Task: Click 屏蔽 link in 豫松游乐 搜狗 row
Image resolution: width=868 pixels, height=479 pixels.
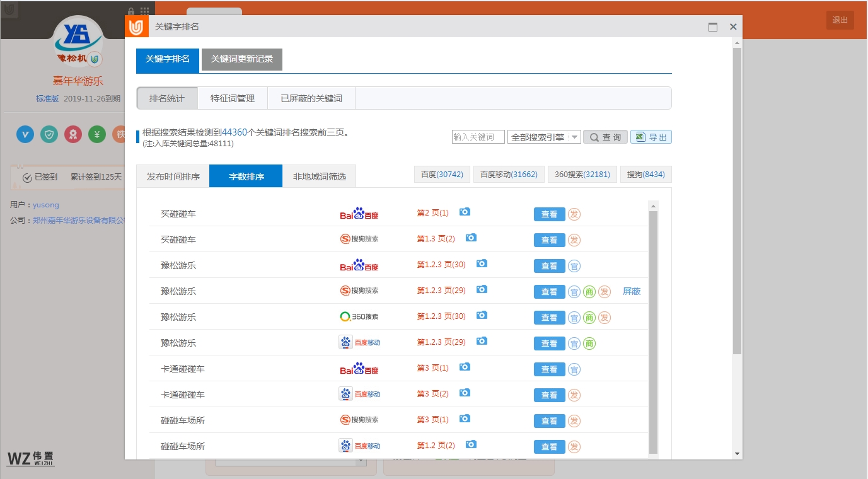Action: click(631, 292)
